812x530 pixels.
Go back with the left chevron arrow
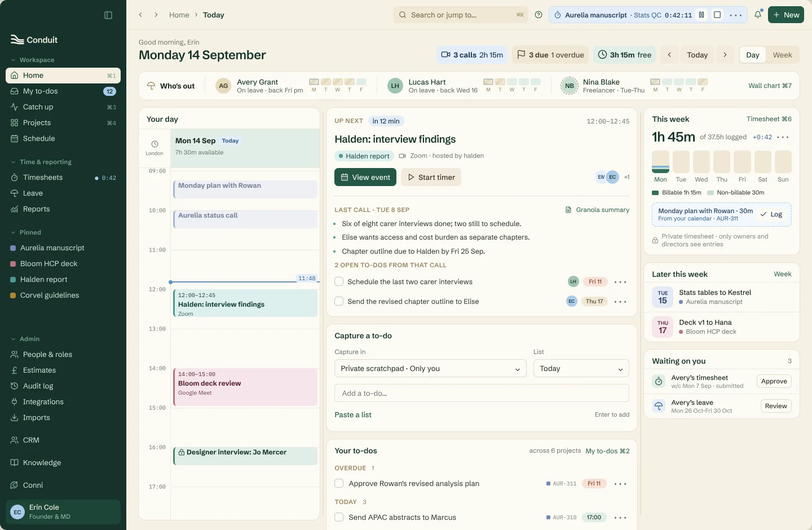[140, 15]
